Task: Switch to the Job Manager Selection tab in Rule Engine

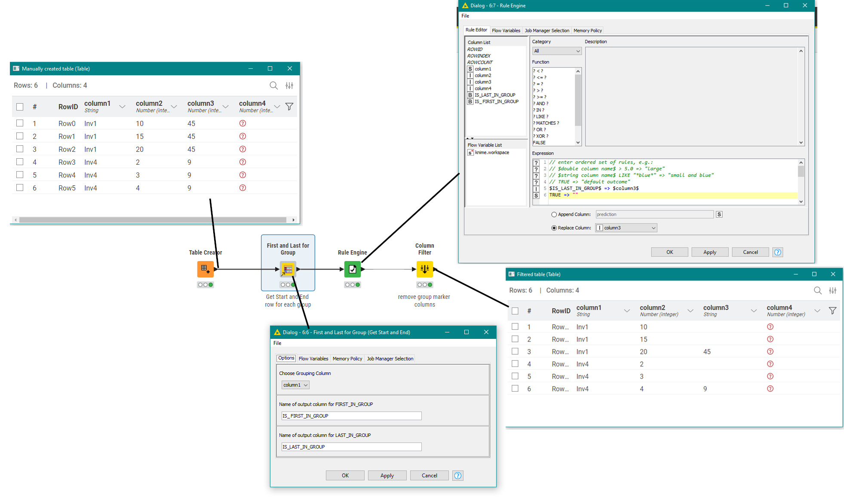Action: [547, 31]
